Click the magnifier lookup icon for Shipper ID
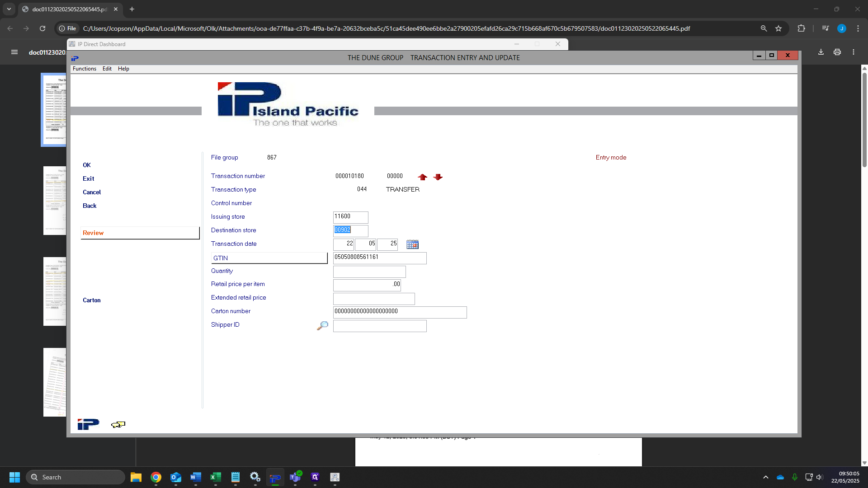This screenshot has width=868, height=488. 322,326
